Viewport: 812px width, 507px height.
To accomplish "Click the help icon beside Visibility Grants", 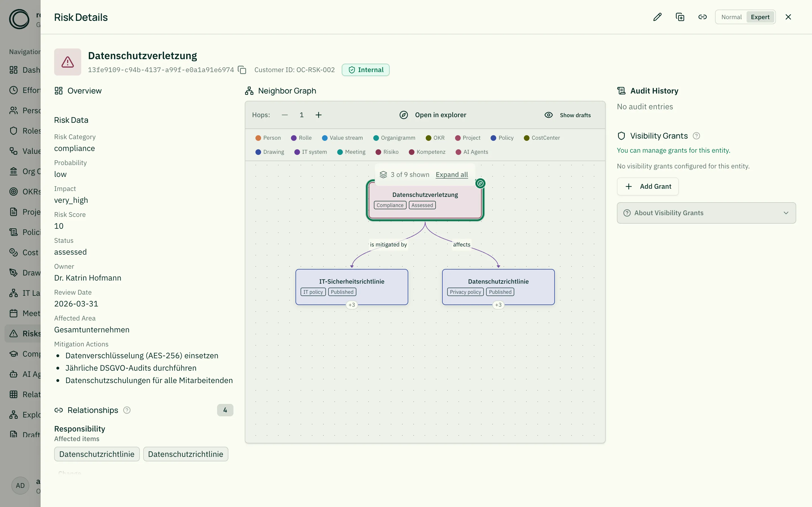I will coord(696,136).
